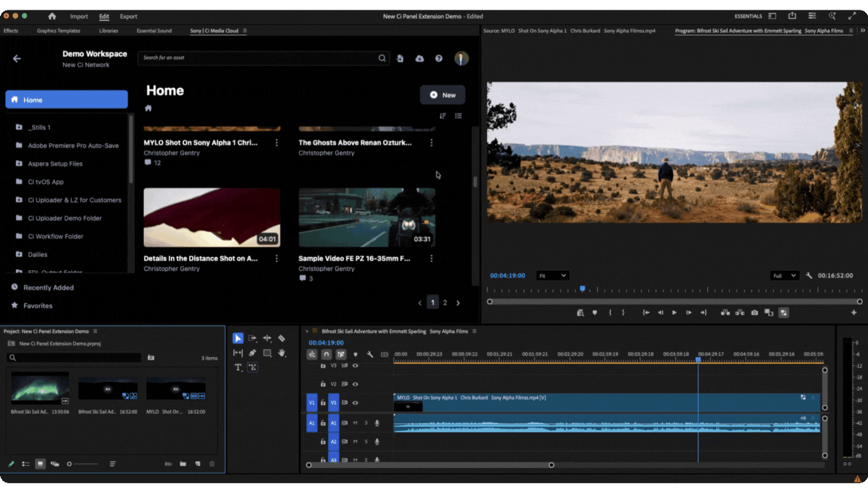This screenshot has width=868, height=493.
Task: Toggle Snap in Timeline
Action: tap(326, 355)
